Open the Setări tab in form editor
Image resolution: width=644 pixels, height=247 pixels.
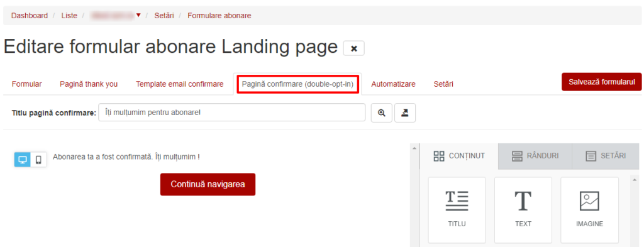443,84
